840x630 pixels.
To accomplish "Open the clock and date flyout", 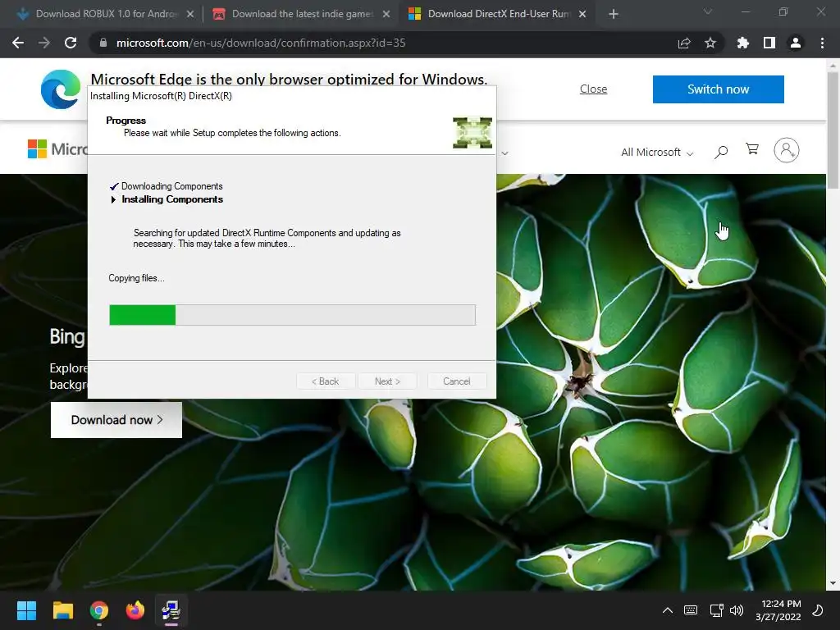I will click(x=778, y=610).
